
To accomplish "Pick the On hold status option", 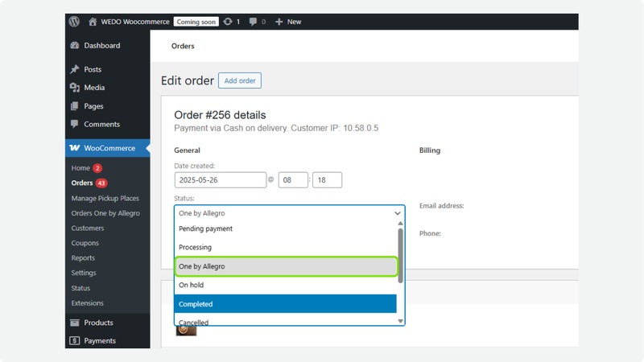I will pyautogui.click(x=285, y=285).
